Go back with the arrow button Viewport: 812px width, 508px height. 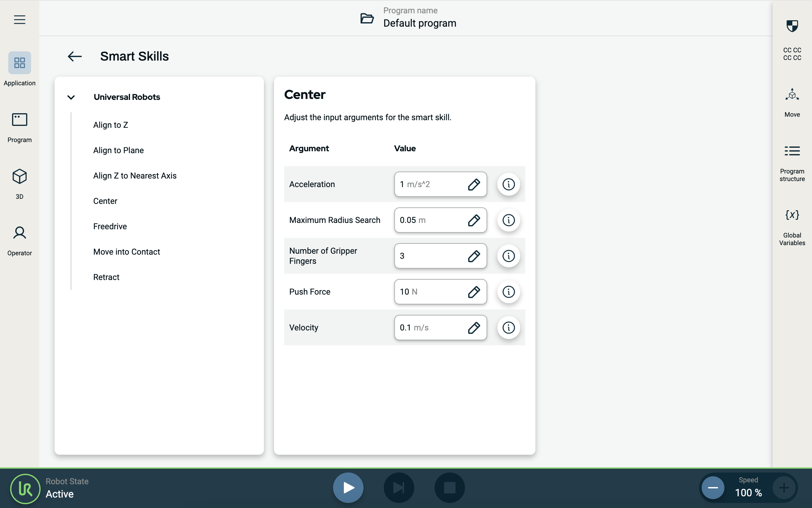coord(75,56)
